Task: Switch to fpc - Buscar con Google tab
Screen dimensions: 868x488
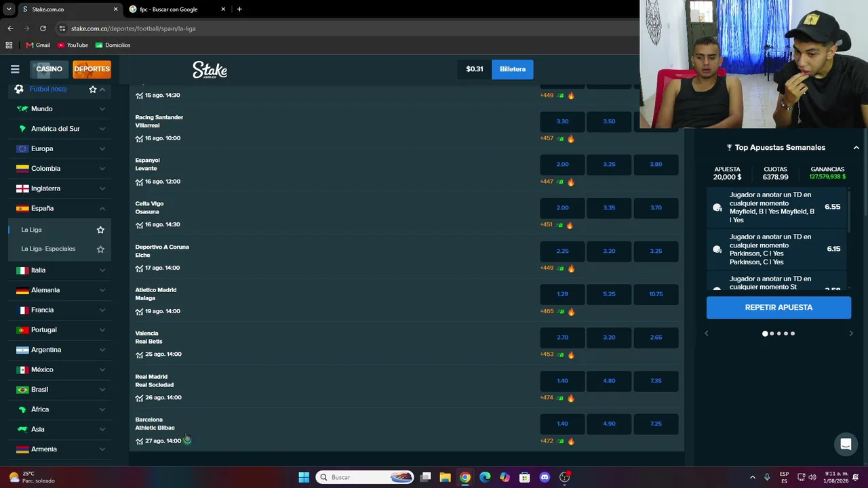Action: pyautogui.click(x=178, y=9)
